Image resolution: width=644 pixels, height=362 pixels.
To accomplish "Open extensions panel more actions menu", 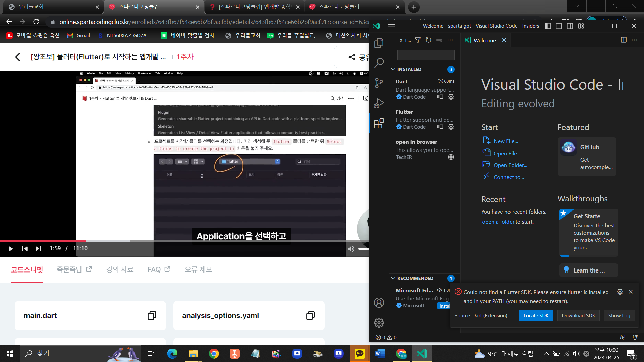I will [x=450, y=40].
